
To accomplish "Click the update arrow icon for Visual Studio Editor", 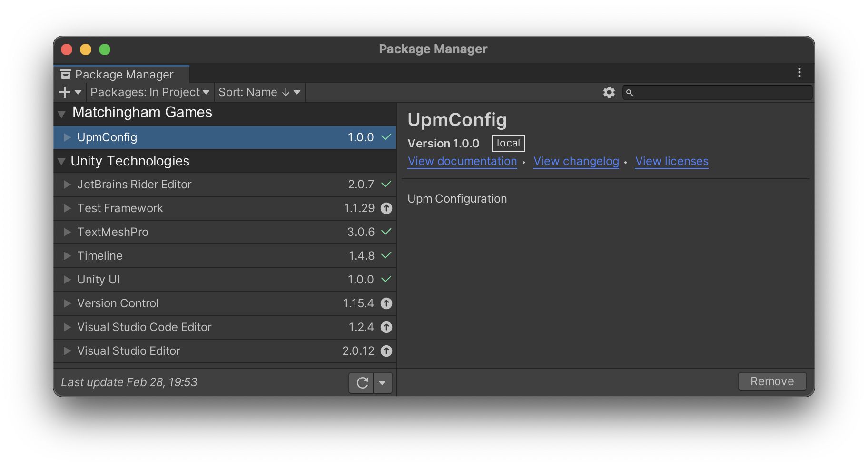I will (x=386, y=351).
